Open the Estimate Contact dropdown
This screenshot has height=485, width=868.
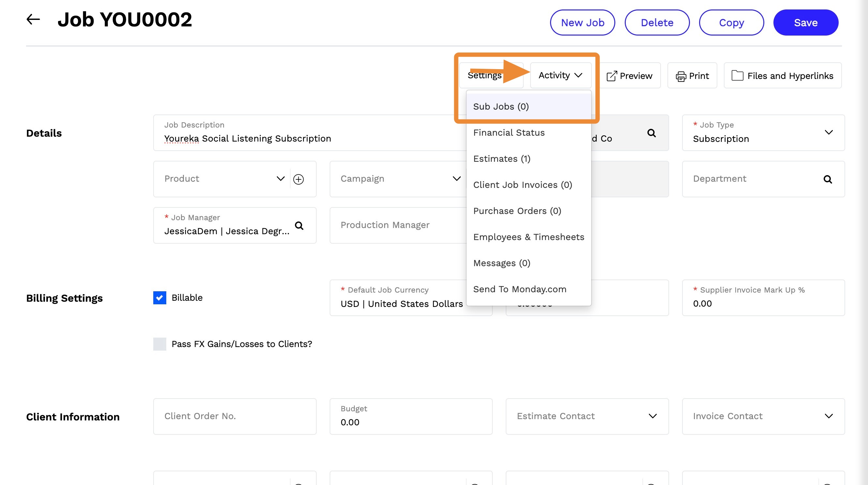coord(652,416)
